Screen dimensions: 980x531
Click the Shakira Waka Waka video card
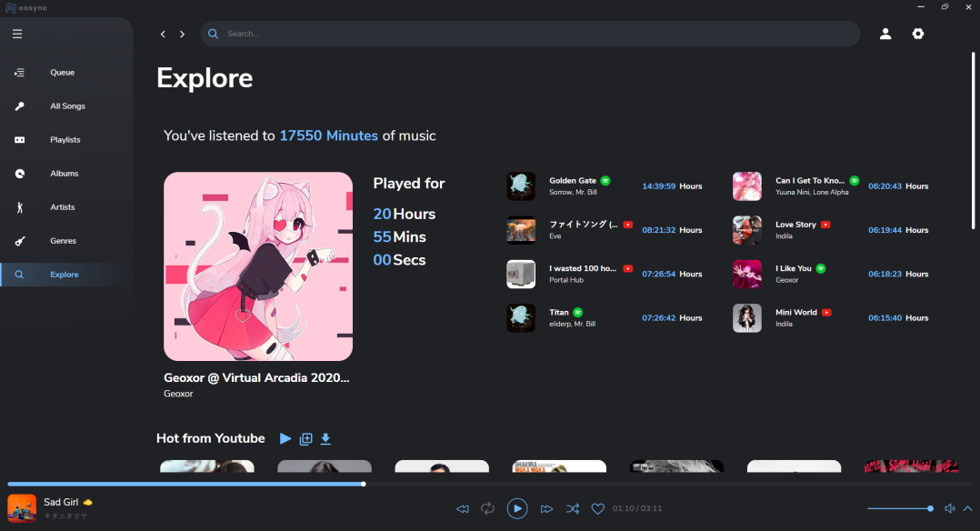tap(559, 466)
